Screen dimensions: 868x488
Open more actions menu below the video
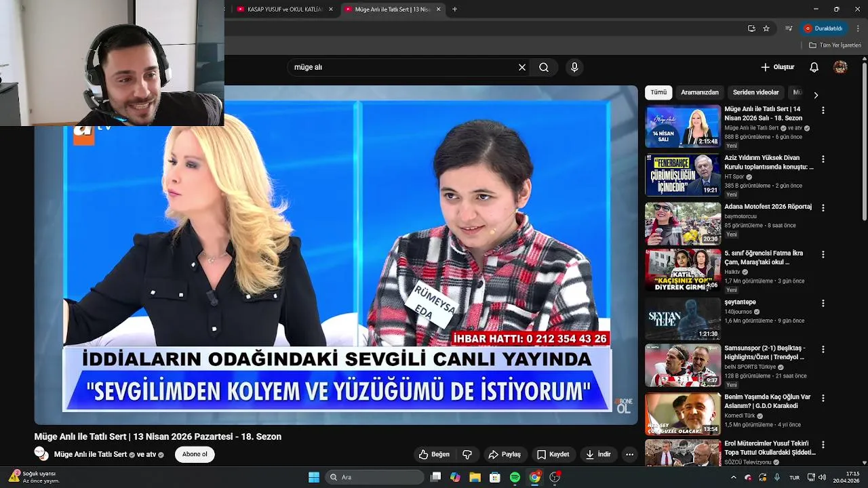[629, 454]
